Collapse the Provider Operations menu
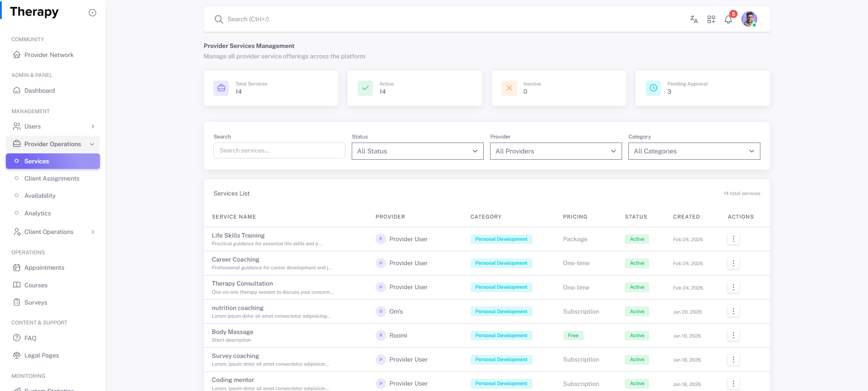 click(x=53, y=144)
